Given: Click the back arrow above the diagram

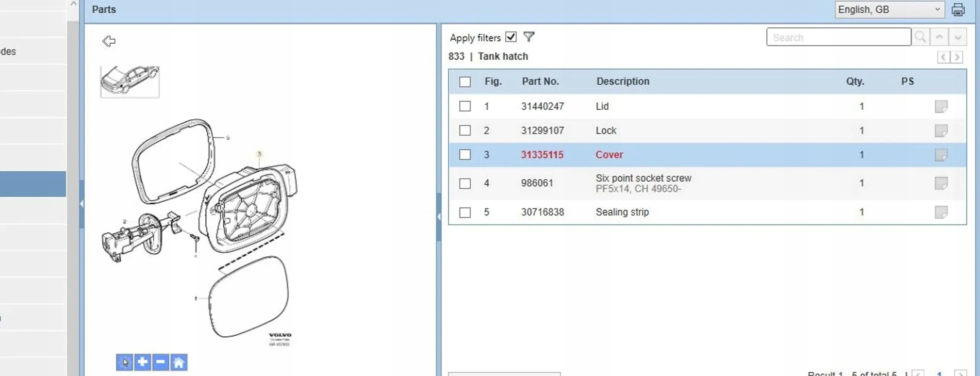Looking at the screenshot, I should 109,41.
